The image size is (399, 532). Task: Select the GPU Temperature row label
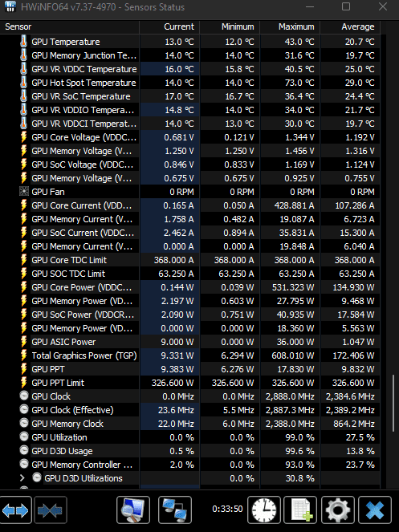click(66, 42)
